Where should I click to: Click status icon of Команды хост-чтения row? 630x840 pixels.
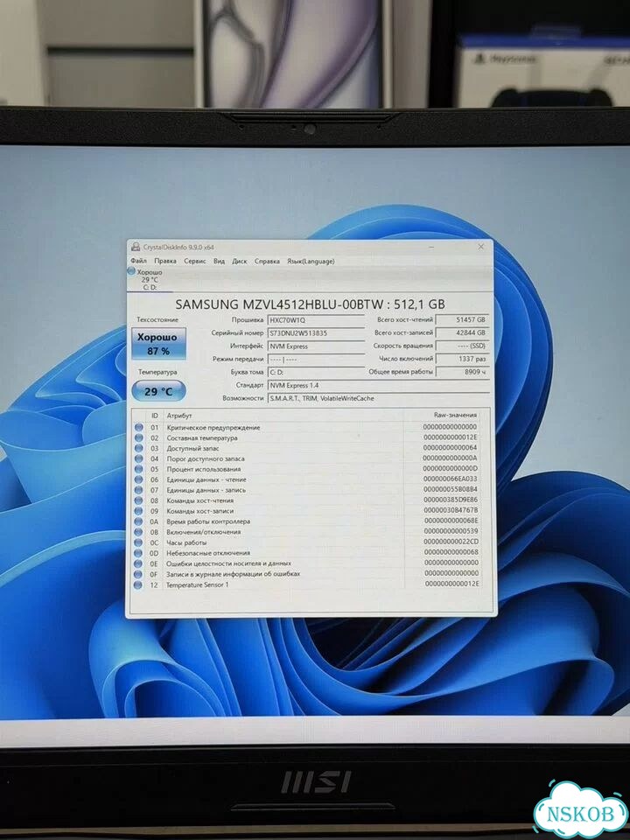pos(139,500)
